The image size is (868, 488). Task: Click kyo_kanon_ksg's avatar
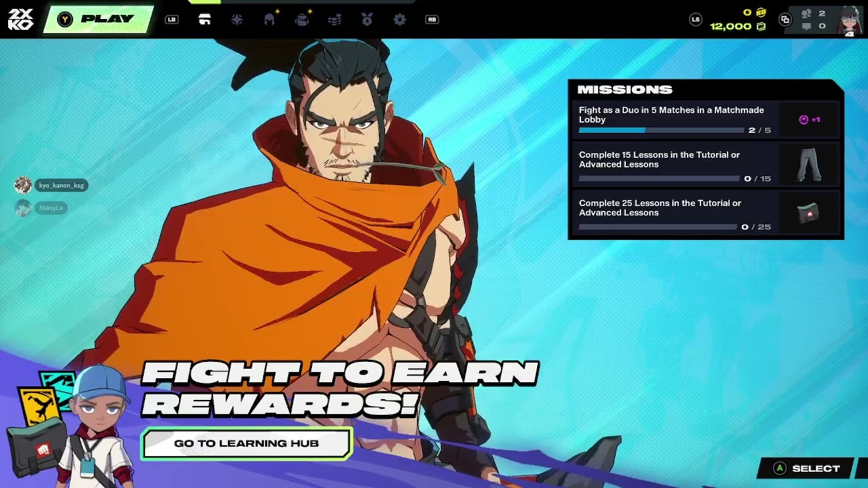tap(24, 185)
